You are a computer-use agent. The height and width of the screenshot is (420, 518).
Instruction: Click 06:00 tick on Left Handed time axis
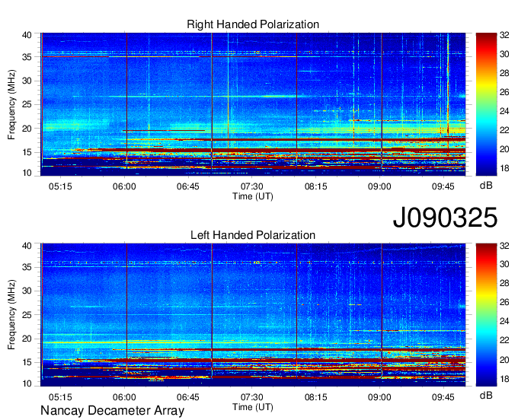(x=124, y=397)
